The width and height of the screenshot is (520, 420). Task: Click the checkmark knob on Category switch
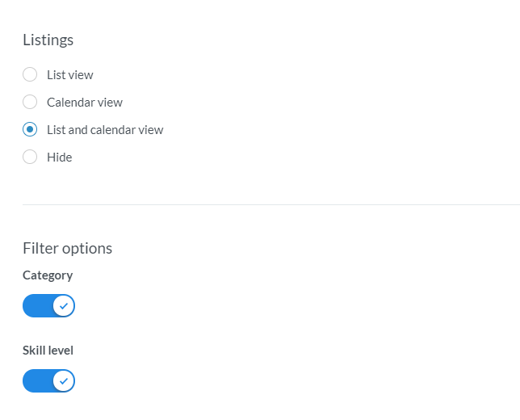[x=63, y=306]
